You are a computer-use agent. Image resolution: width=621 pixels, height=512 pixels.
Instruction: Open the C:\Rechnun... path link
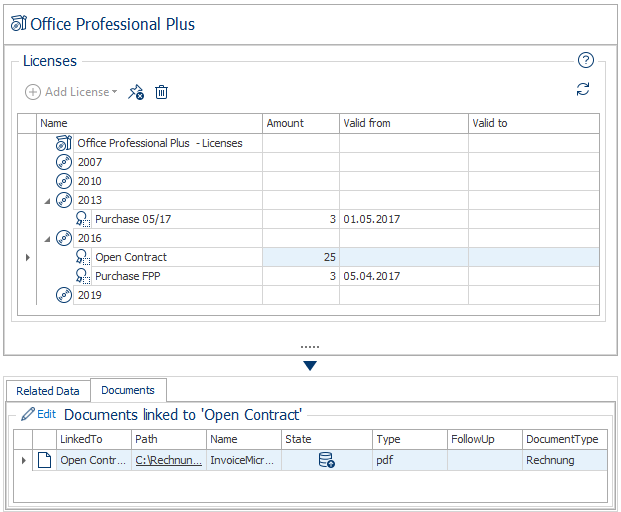(169, 460)
